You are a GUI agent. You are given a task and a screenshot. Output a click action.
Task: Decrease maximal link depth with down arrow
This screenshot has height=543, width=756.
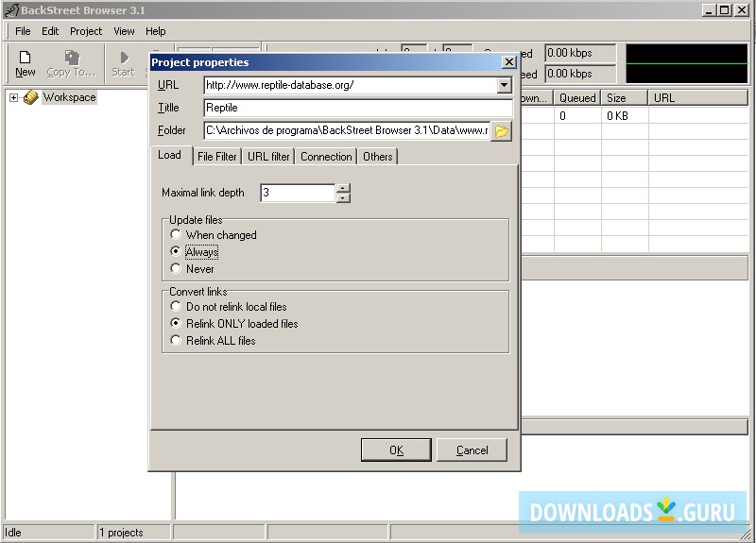click(x=343, y=197)
